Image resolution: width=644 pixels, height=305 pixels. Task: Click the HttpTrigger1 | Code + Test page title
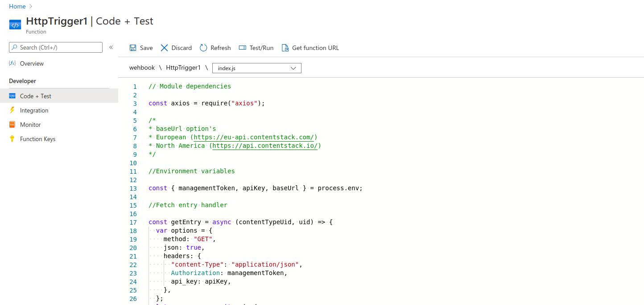pos(90,21)
